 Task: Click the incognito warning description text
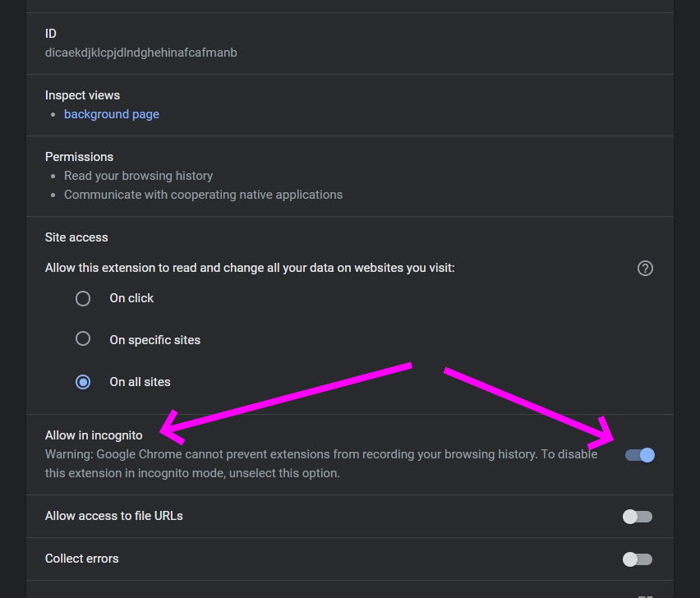(321, 463)
